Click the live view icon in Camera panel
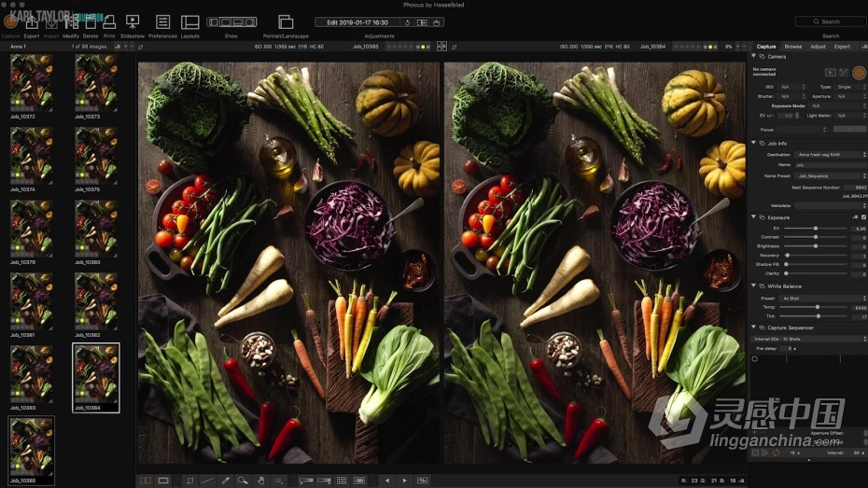The height and width of the screenshot is (488, 868). [830, 73]
